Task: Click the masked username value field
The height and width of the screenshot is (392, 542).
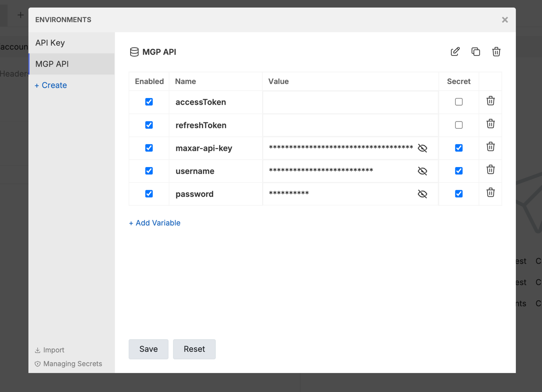Action: tap(321, 171)
